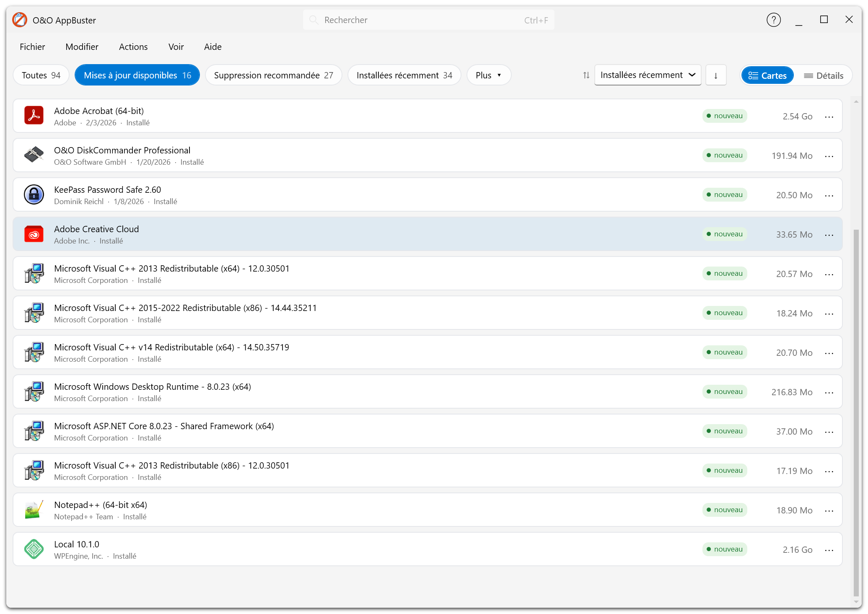
Task: Click the Notepad++ app icon
Action: tap(34, 510)
